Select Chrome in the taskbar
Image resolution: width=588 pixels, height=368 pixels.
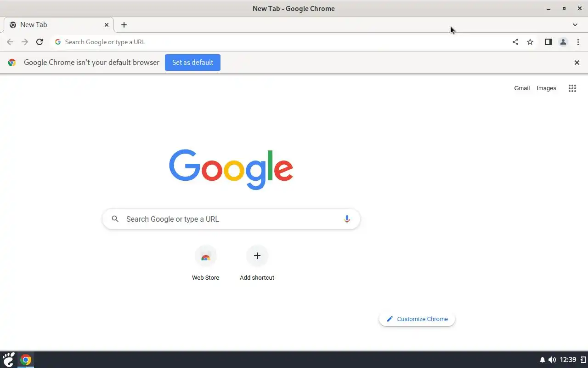[26, 360]
